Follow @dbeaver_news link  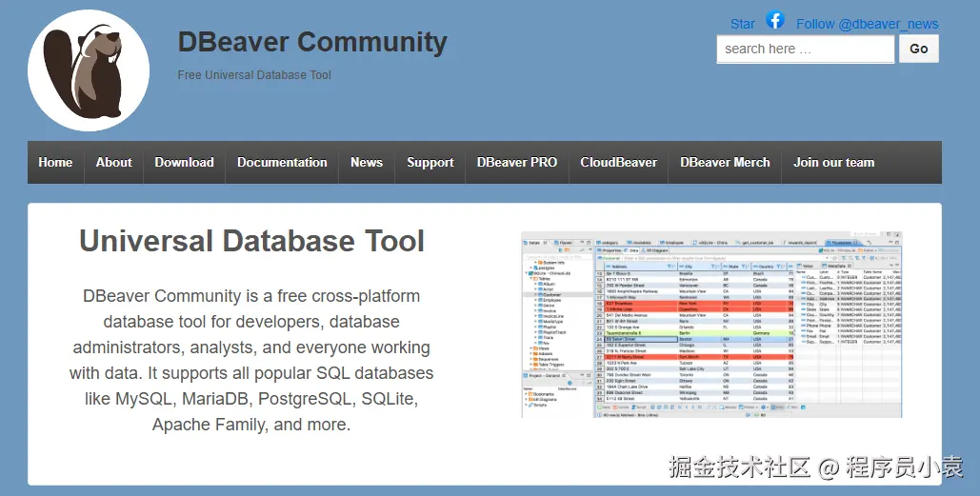click(x=867, y=25)
